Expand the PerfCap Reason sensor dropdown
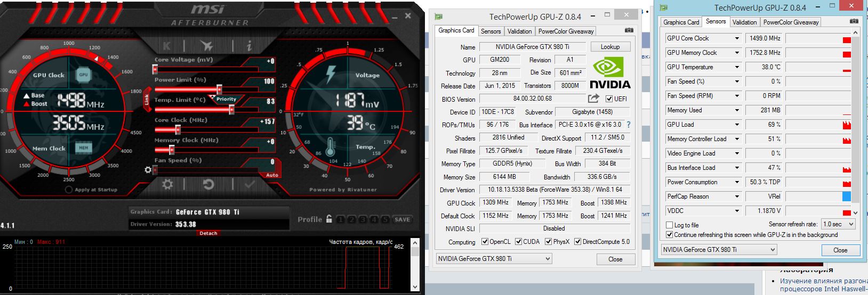 click(x=737, y=196)
